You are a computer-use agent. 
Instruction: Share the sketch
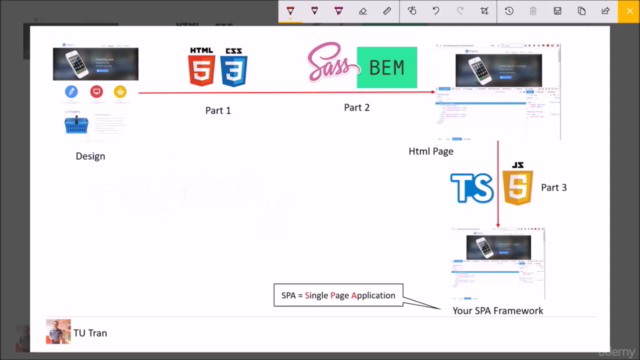click(605, 11)
